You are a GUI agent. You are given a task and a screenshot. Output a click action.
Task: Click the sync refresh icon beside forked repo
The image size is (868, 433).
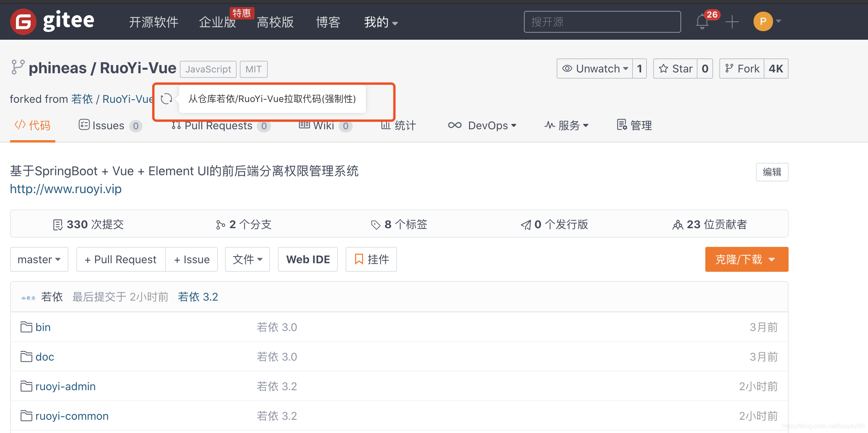coord(167,99)
